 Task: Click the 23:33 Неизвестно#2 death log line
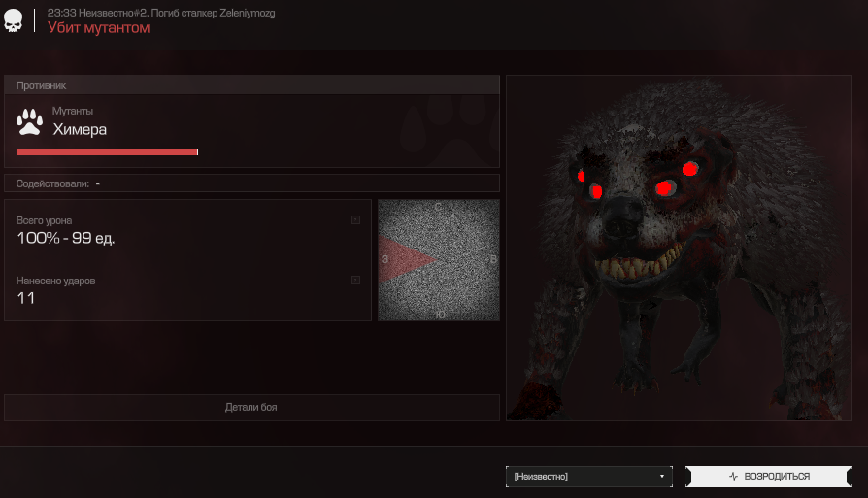click(x=161, y=13)
